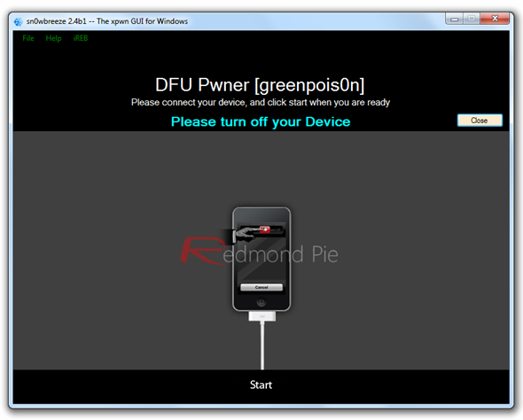The height and width of the screenshot is (420, 523).
Task: Click the finger pressing the power button graphic
Action: tap(246, 233)
